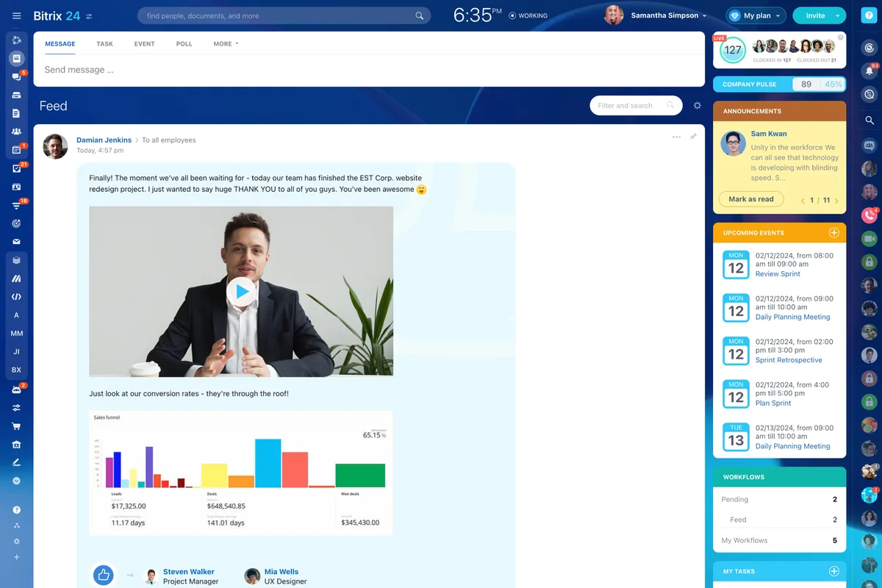The width and height of the screenshot is (882, 588).
Task: Start a video call via green camera icon
Action: tap(870, 238)
